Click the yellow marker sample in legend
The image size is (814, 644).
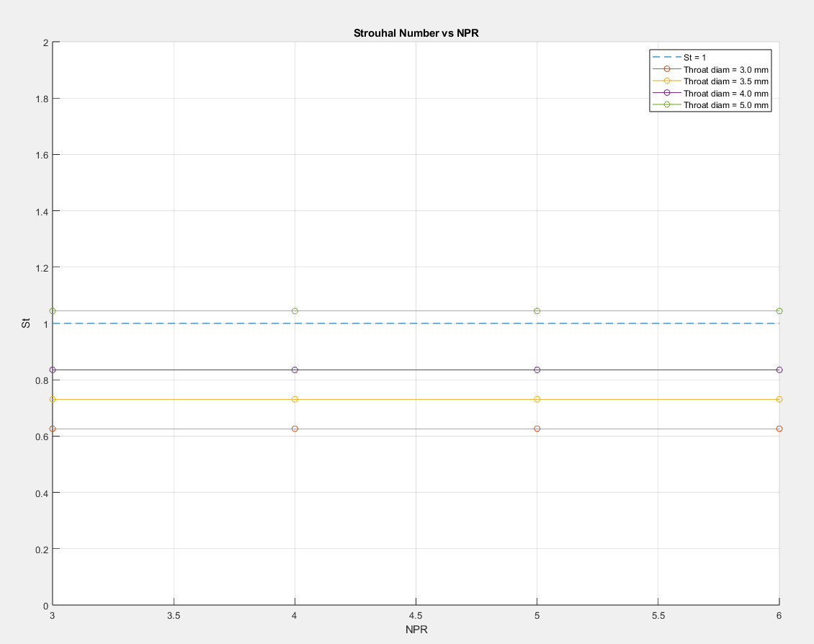(x=666, y=81)
